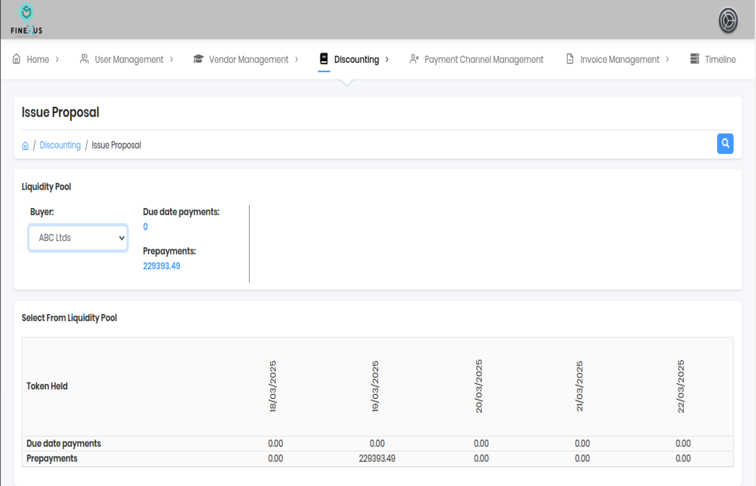Click the Issue Proposal page heading
Image resolution: width=756 pixels, height=486 pixels.
(x=60, y=112)
